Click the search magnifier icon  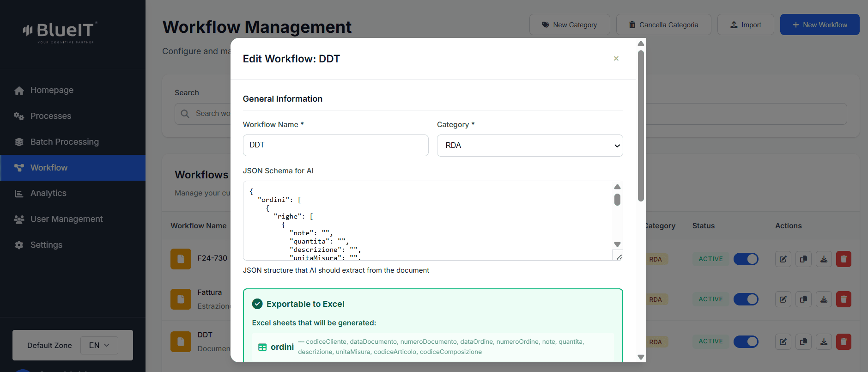pos(185,114)
